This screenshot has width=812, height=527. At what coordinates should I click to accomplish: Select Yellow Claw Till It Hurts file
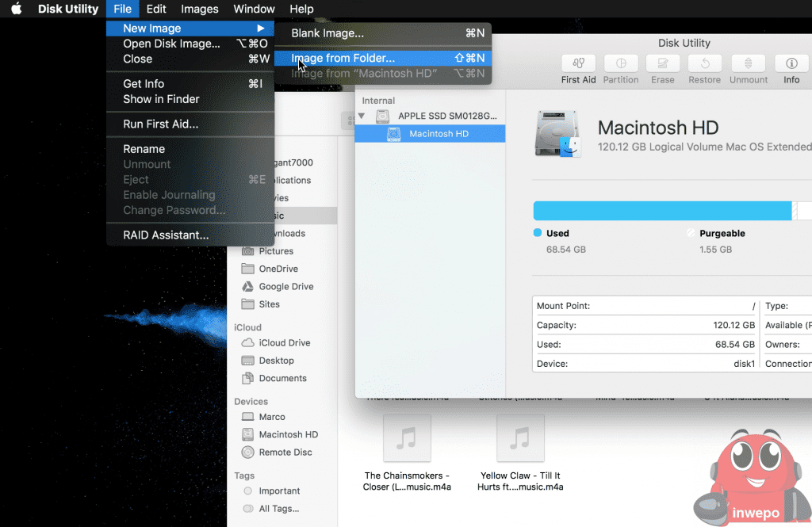click(520, 453)
